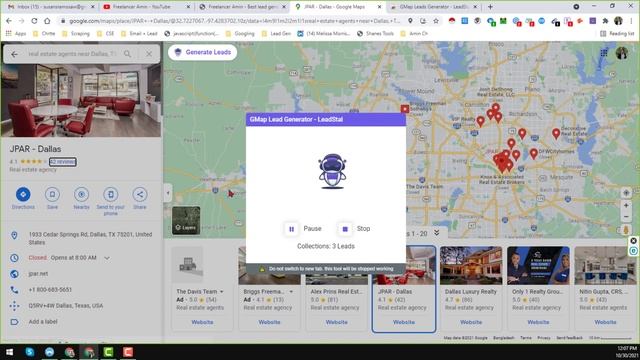Open The Davis Team ad dropdown
The image size is (640, 360).
pyautogui.click(x=222, y=292)
